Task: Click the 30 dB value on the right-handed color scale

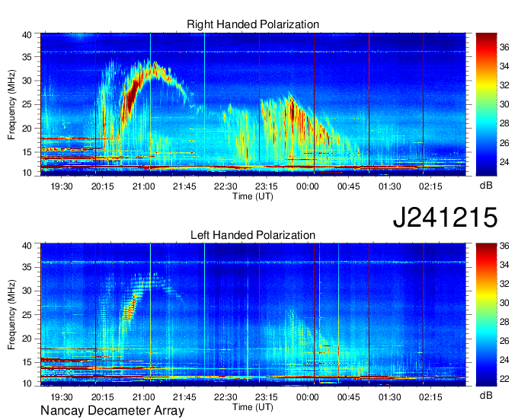Action: coord(504,104)
